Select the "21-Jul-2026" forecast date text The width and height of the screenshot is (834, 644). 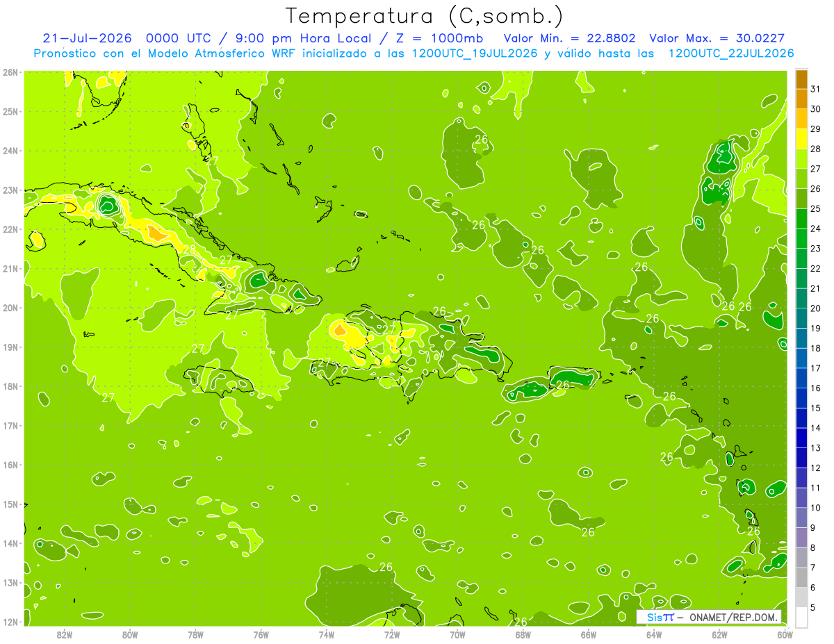coord(86,38)
